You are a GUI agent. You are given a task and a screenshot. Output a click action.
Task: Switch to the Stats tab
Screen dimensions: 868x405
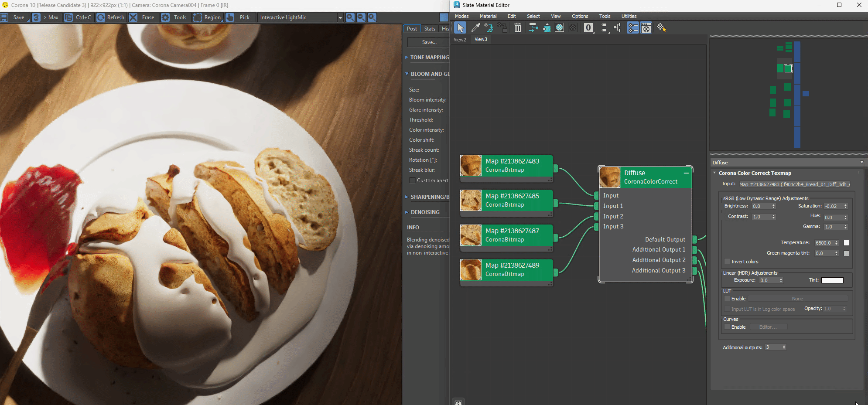[x=430, y=29]
